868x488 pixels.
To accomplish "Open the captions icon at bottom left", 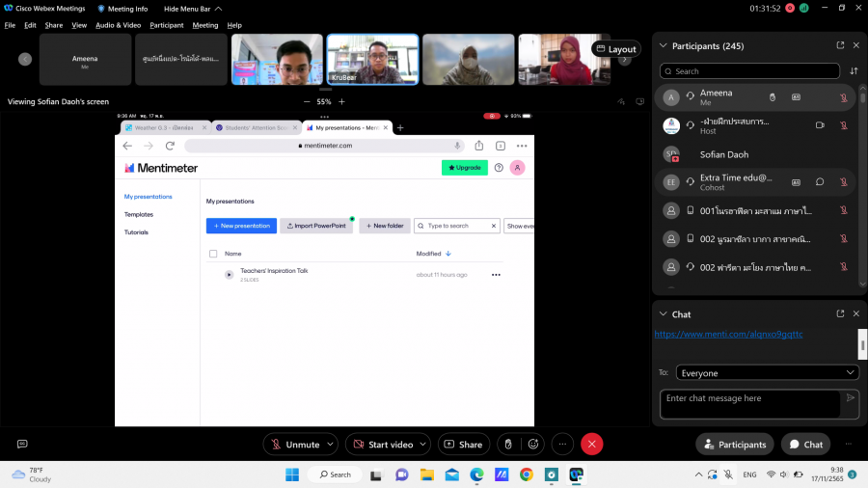I will pyautogui.click(x=22, y=444).
